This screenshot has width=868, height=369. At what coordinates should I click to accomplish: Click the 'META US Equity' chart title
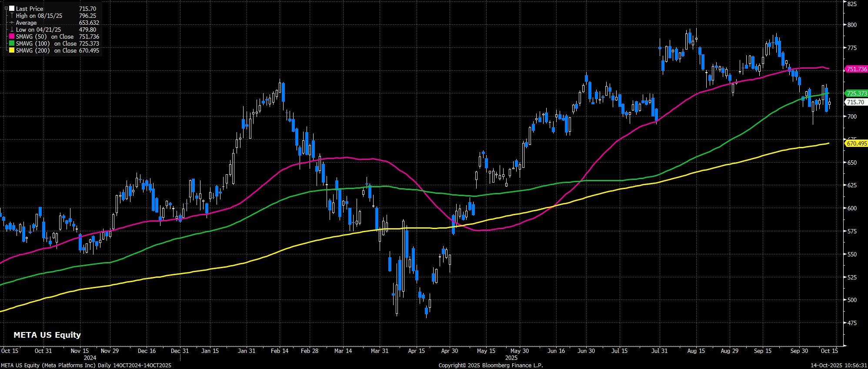pyautogui.click(x=47, y=335)
